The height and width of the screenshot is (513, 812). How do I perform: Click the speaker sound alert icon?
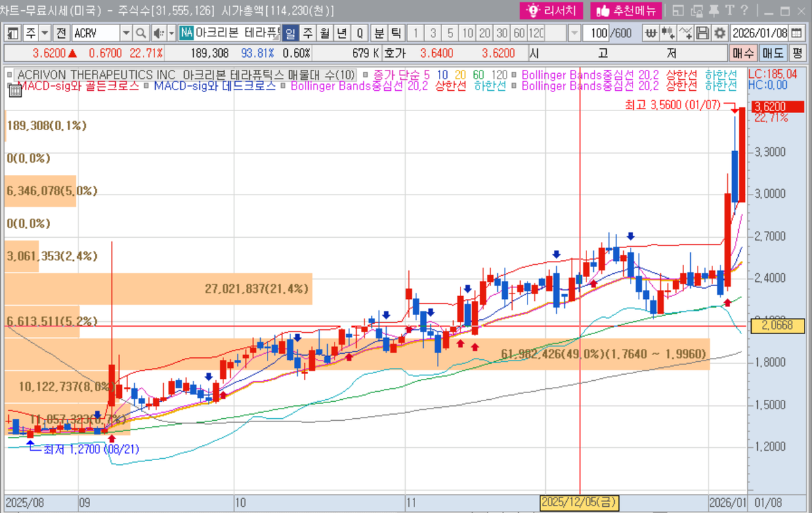click(x=158, y=34)
